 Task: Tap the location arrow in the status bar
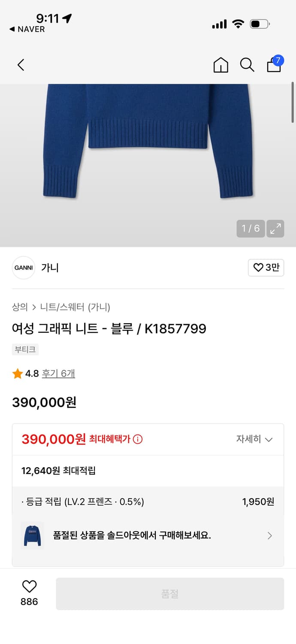pyautogui.click(x=66, y=17)
